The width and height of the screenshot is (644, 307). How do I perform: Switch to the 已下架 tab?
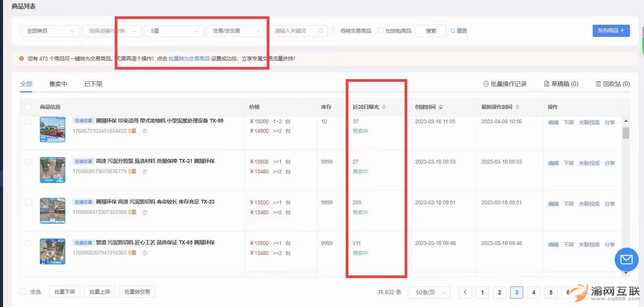[x=93, y=84]
